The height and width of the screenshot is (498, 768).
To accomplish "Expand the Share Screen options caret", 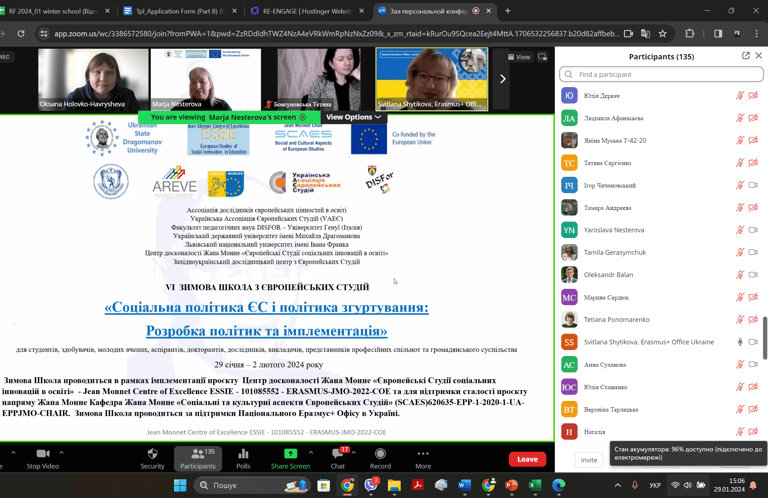I will [x=311, y=452].
